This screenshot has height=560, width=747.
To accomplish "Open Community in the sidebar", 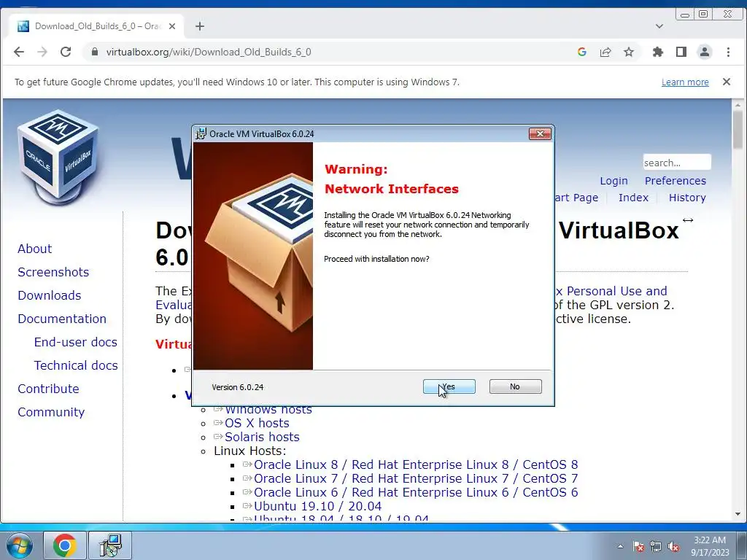I will click(51, 412).
